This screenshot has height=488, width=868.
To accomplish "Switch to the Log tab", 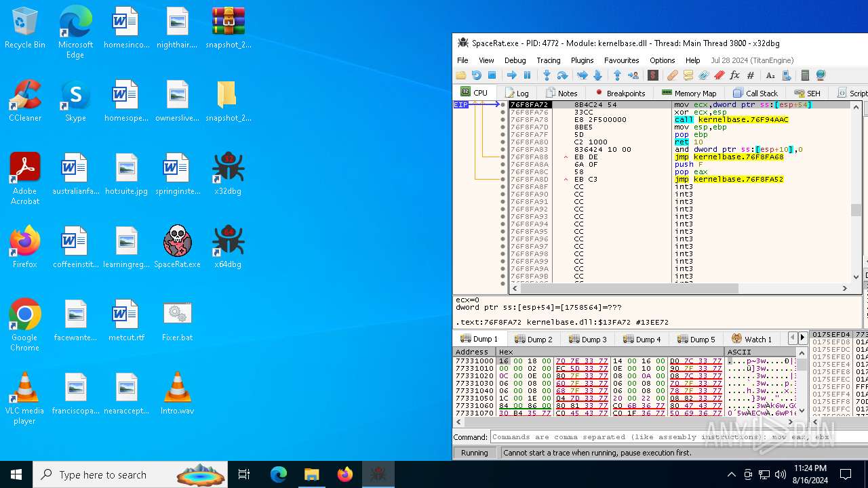I will [516, 93].
